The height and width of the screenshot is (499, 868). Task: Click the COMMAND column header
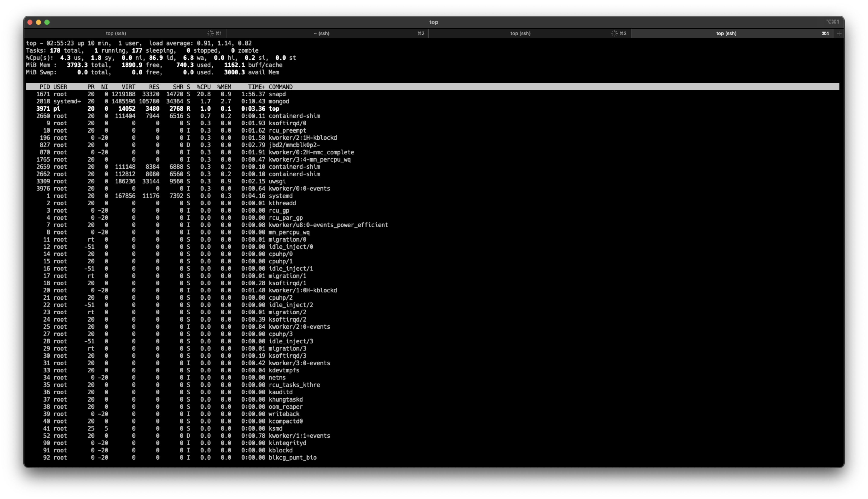coord(281,87)
